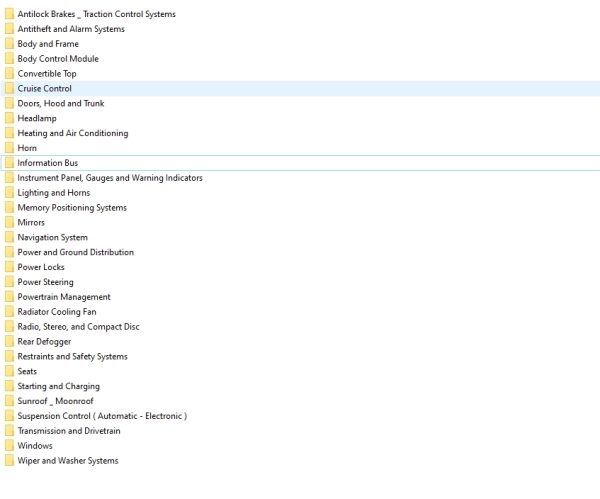The height and width of the screenshot is (499, 600).
Task: Select the highlighted 'Cruise Control' name
Action: (44, 89)
